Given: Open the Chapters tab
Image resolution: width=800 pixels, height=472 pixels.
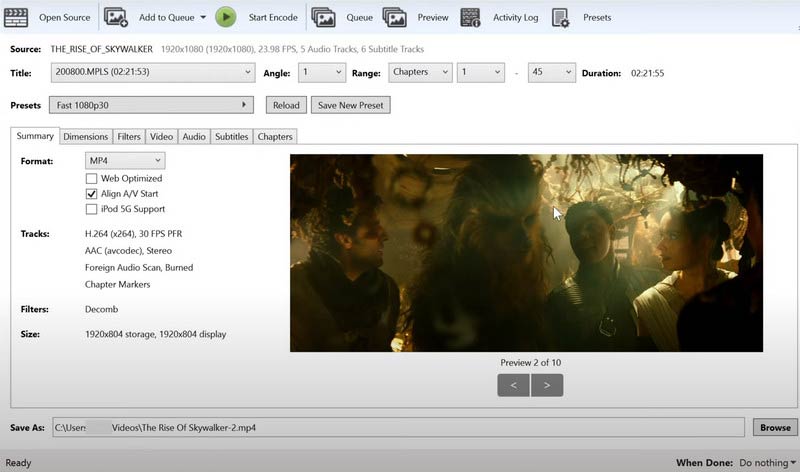Looking at the screenshot, I should pyautogui.click(x=275, y=137).
